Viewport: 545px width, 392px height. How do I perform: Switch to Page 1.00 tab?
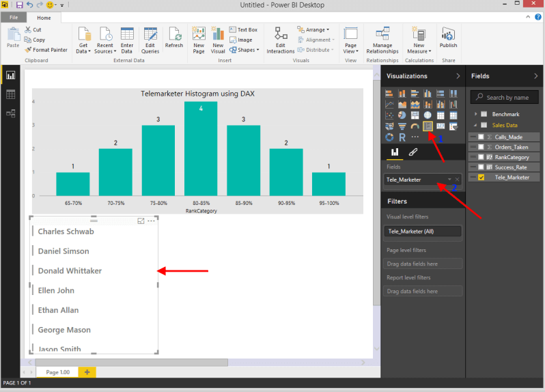(x=57, y=372)
